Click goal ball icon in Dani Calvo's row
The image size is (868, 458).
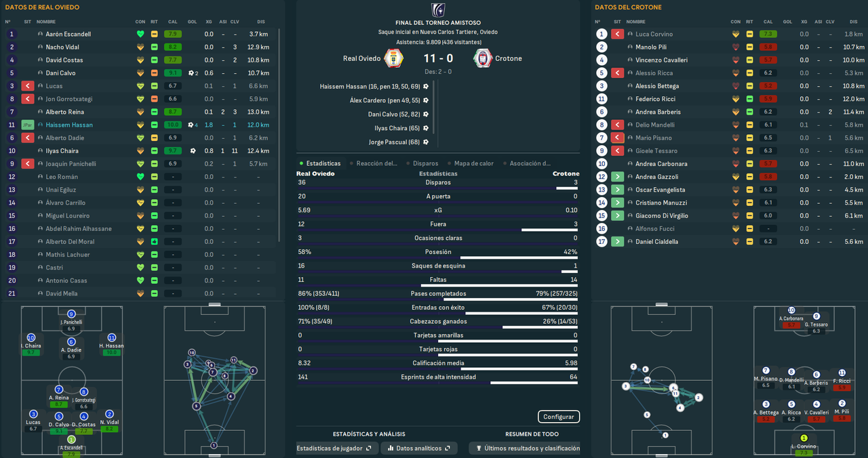click(193, 73)
